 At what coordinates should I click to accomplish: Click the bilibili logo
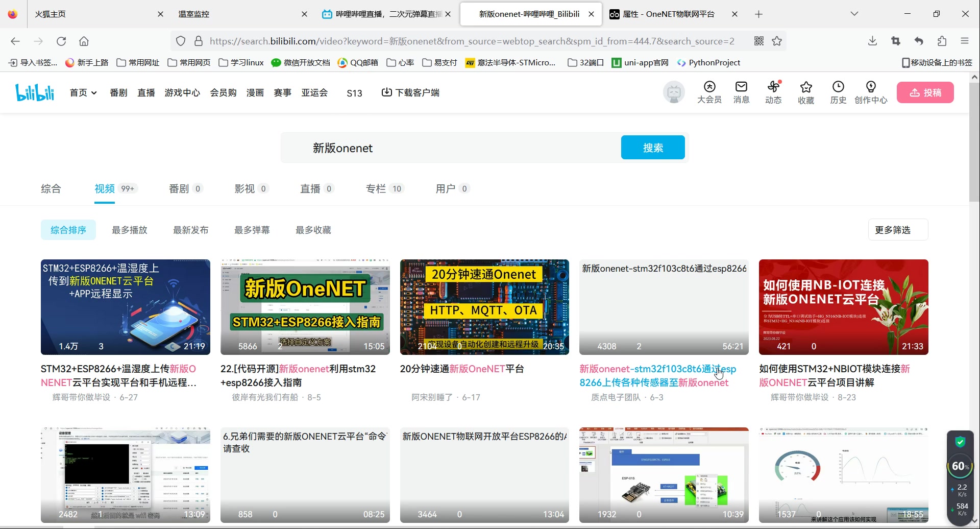click(x=35, y=92)
